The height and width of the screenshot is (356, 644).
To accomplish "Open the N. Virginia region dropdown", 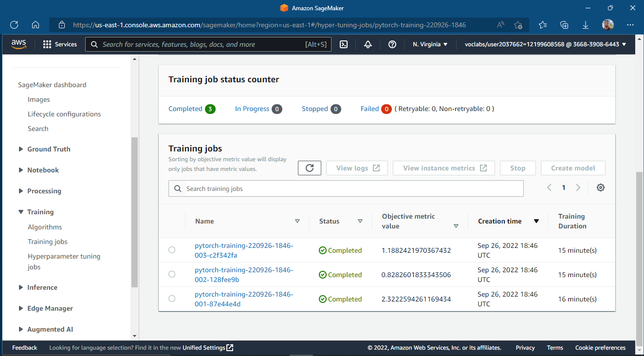I will click(430, 44).
